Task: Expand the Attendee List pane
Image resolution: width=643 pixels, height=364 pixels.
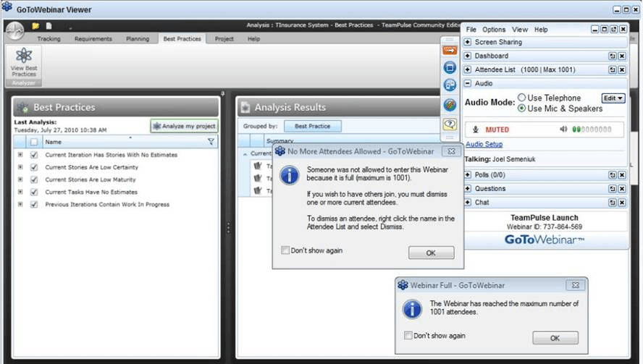Action: click(x=468, y=69)
